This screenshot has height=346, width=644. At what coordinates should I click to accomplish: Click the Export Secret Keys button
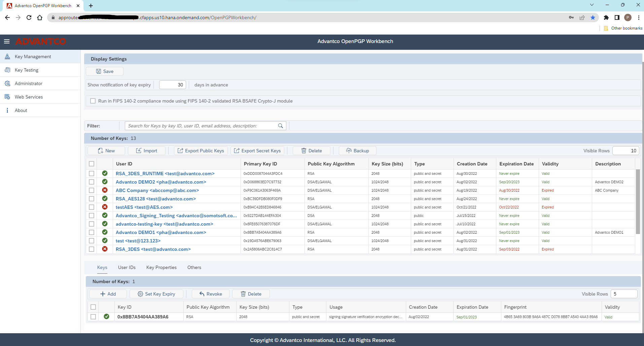point(257,151)
